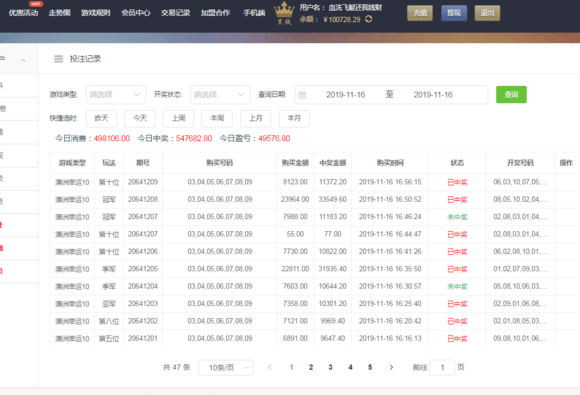
Task: Click the green 查询 button
Action: (x=511, y=95)
